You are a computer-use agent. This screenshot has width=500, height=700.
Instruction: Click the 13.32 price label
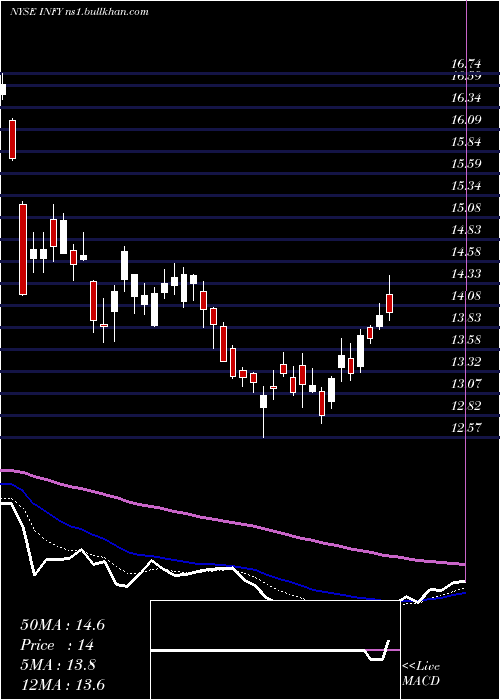pyautogui.click(x=467, y=361)
